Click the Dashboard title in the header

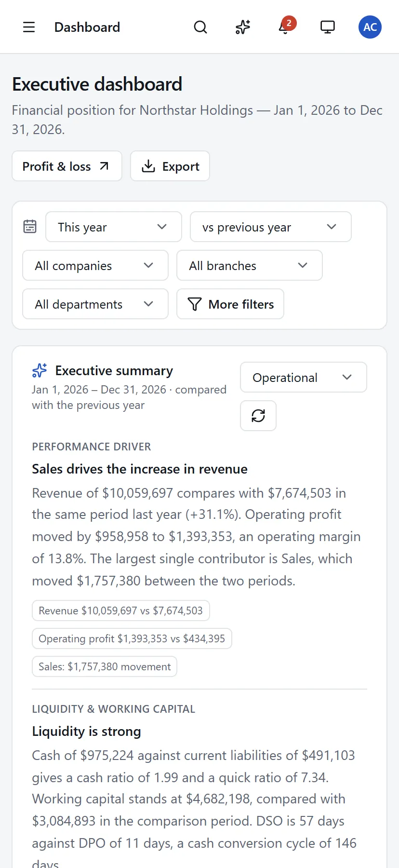87,27
